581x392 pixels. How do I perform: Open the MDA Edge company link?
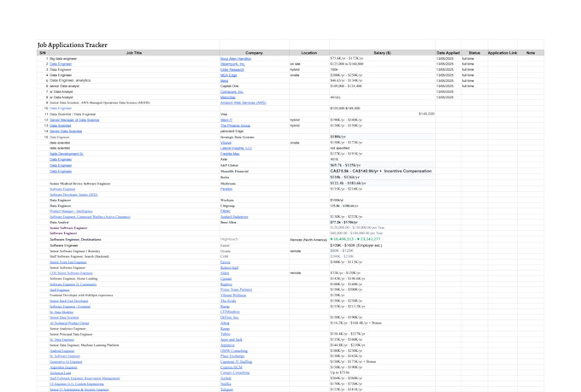(228, 75)
